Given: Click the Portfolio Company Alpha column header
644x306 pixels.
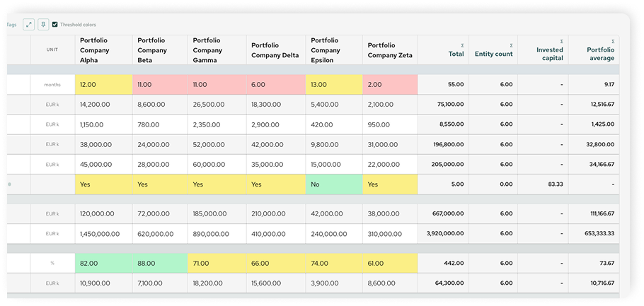Looking at the screenshot, I should click(103, 49).
